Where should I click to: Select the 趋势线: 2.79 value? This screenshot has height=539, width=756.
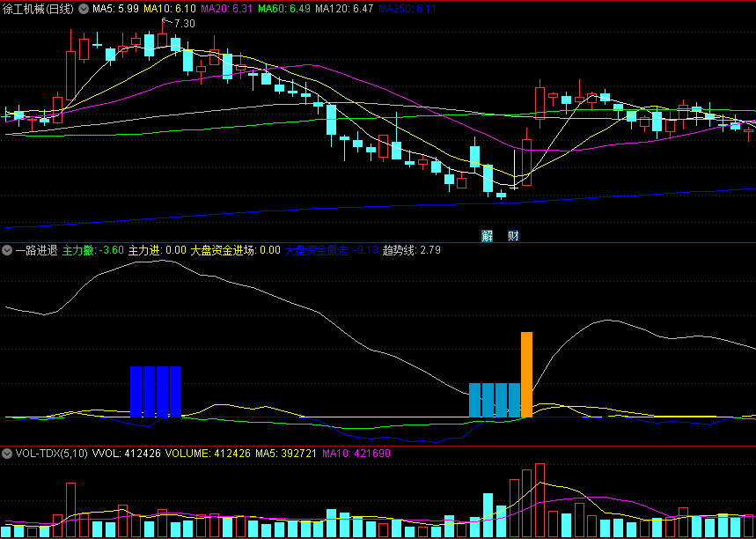[x=411, y=250]
